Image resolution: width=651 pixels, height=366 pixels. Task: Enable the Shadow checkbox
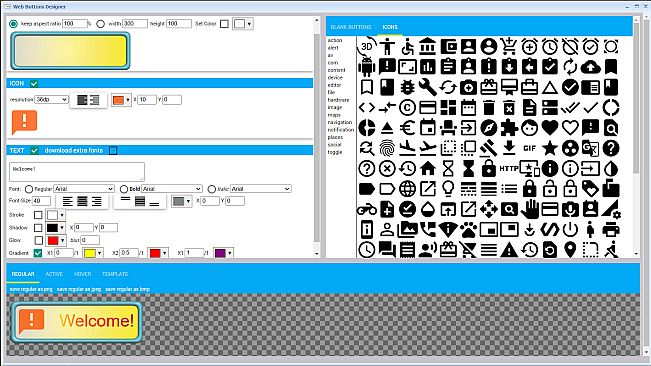click(38, 228)
